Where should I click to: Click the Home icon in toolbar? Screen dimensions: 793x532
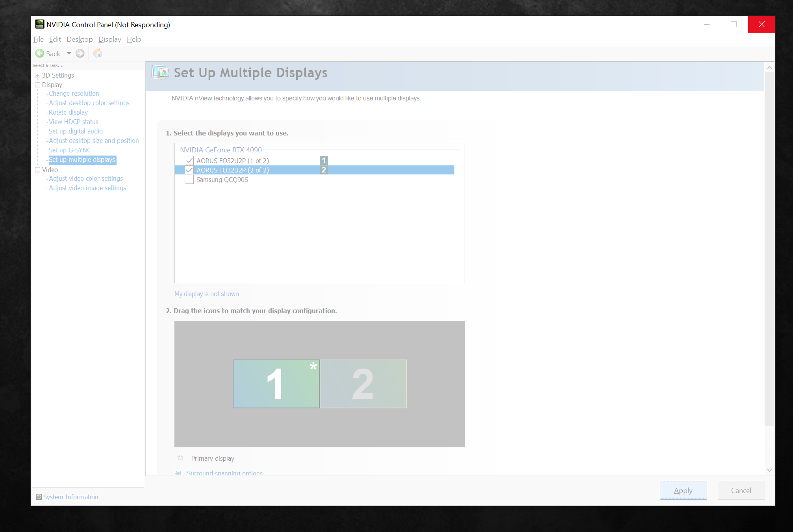point(98,53)
